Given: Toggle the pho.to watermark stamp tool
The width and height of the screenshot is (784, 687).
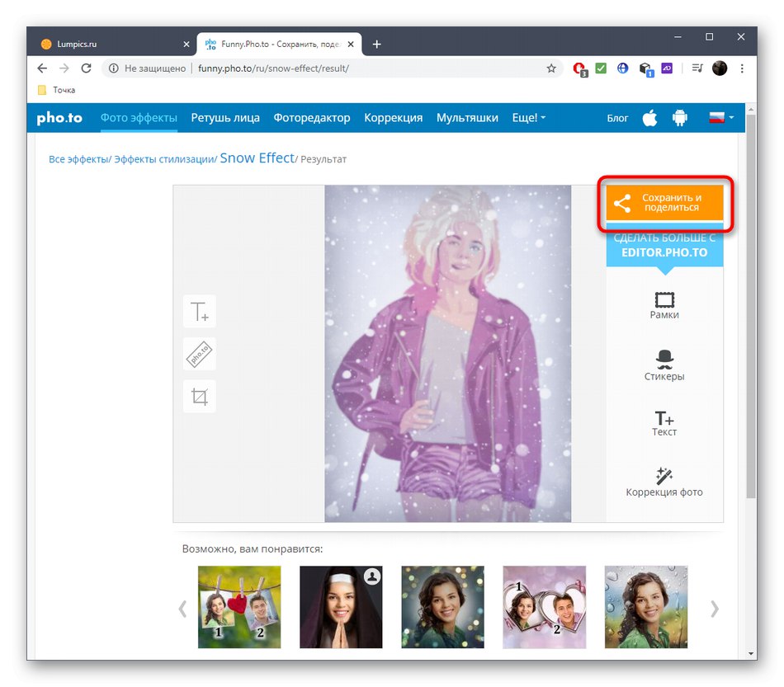Looking at the screenshot, I should pyautogui.click(x=199, y=355).
